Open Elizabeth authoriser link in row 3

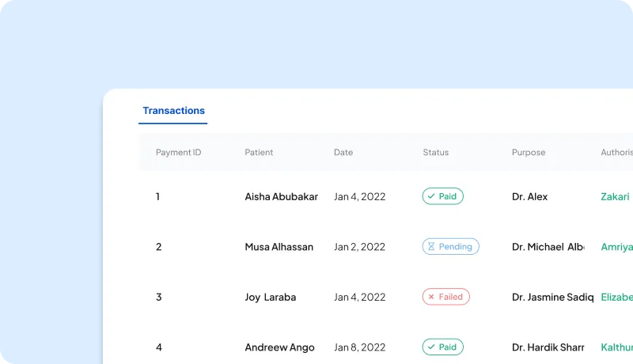pos(616,298)
